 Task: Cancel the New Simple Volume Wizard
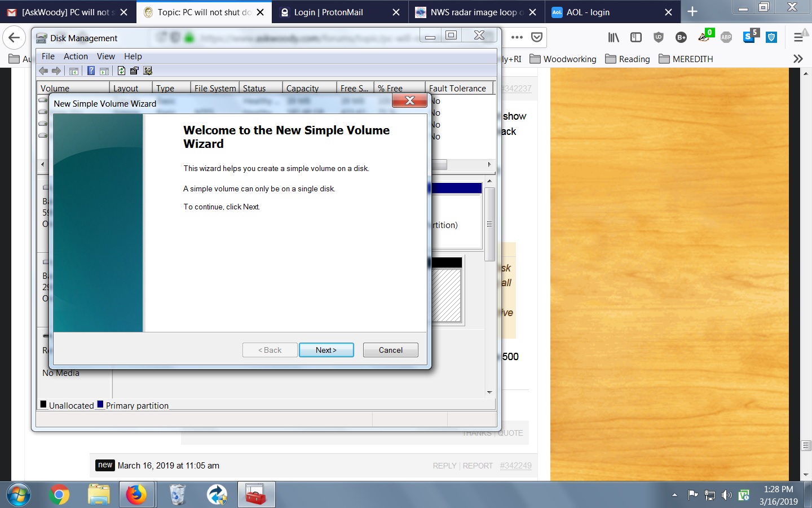(390, 350)
